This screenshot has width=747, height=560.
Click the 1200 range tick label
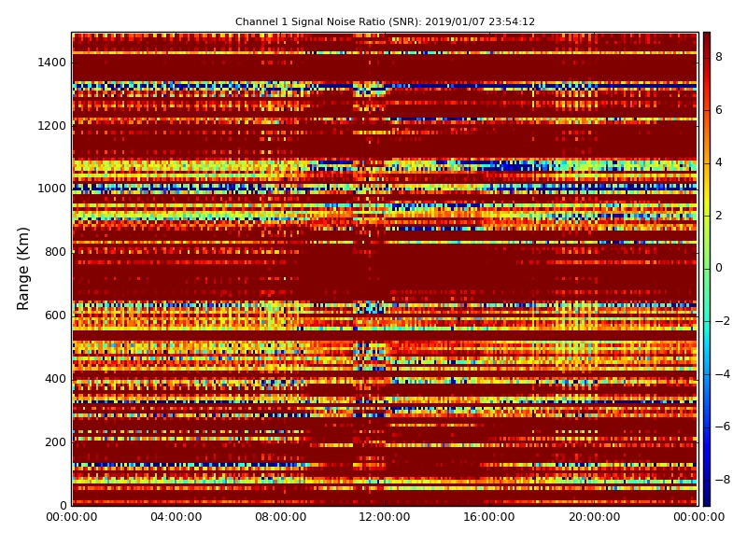52,126
